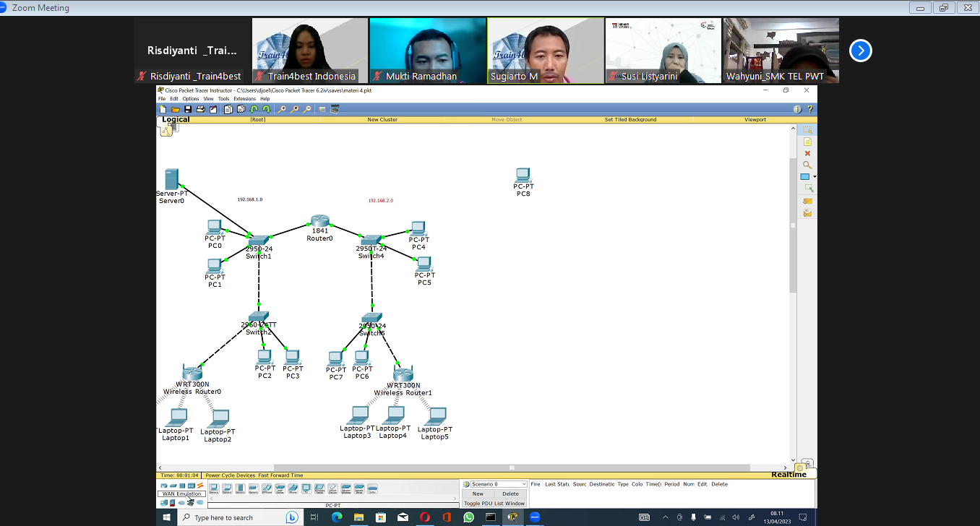The image size is (980, 526).
Task: Click the Save file icon in toolbar
Action: pos(188,109)
